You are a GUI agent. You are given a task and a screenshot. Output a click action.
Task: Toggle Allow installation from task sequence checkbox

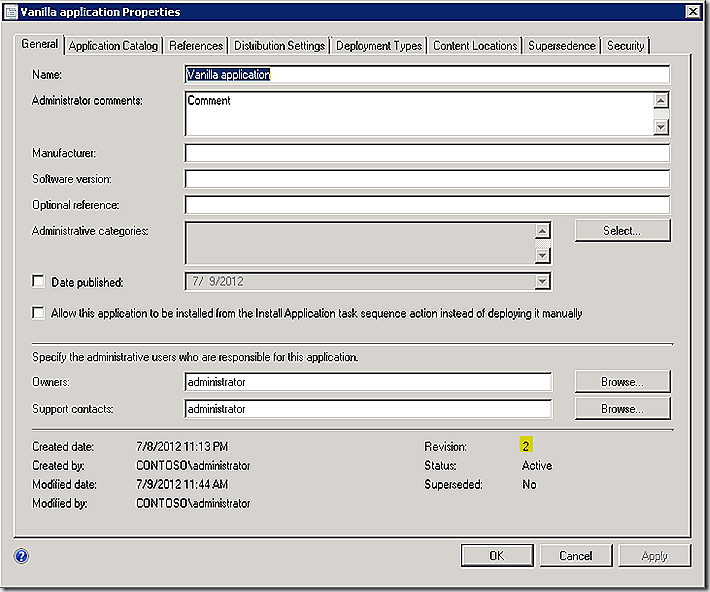click(x=38, y=313)
